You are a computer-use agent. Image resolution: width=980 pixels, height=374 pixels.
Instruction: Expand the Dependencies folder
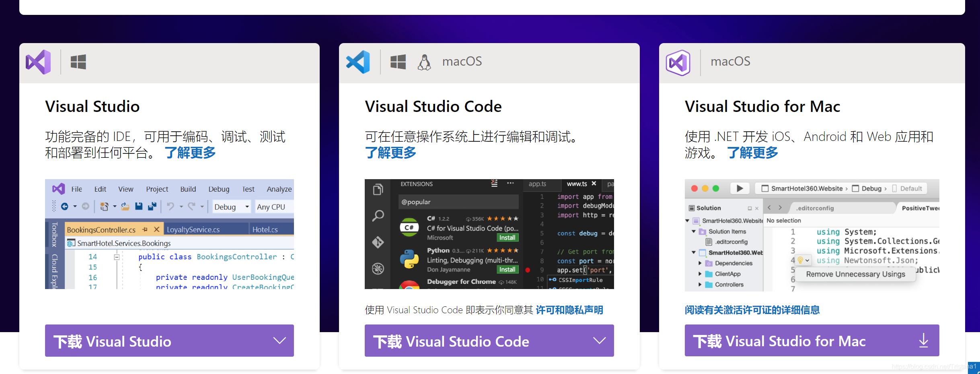pos(700,263)
